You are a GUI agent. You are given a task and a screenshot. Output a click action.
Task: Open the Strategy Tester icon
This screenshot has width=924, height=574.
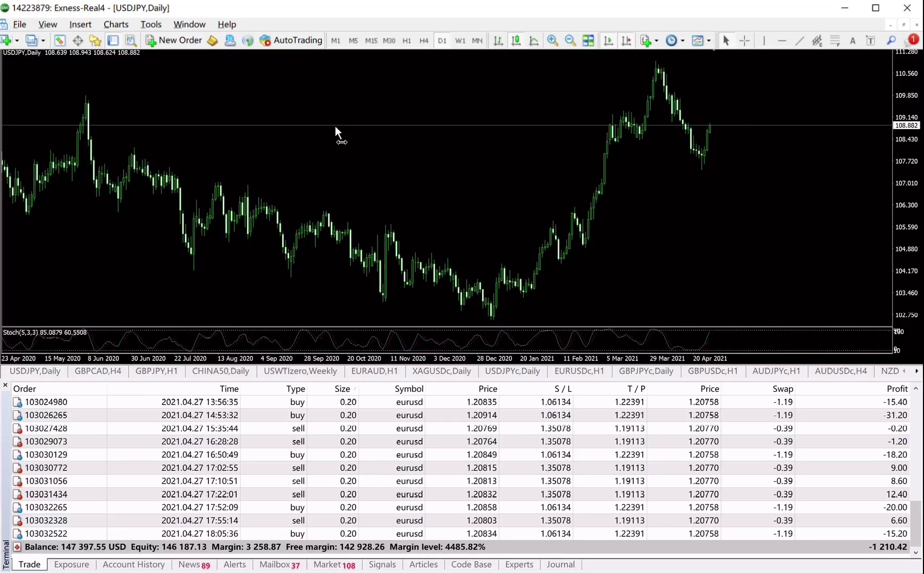131,40
